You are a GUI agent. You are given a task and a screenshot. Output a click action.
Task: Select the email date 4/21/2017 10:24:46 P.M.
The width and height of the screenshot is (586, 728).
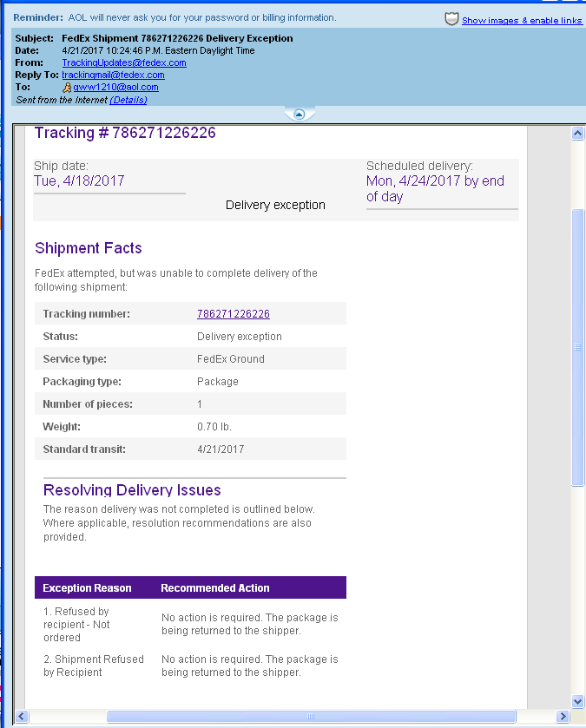coord(158,50)
